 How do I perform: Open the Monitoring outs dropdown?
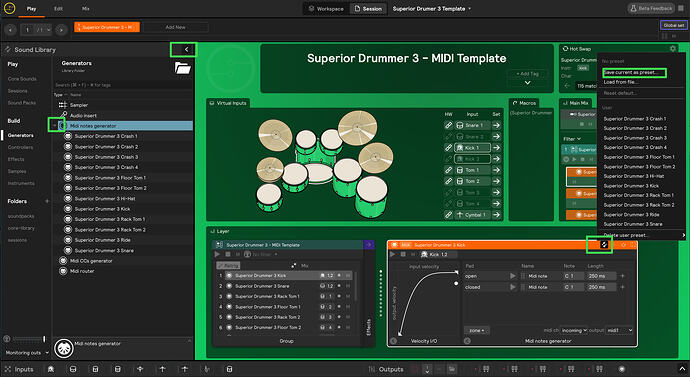27,353
